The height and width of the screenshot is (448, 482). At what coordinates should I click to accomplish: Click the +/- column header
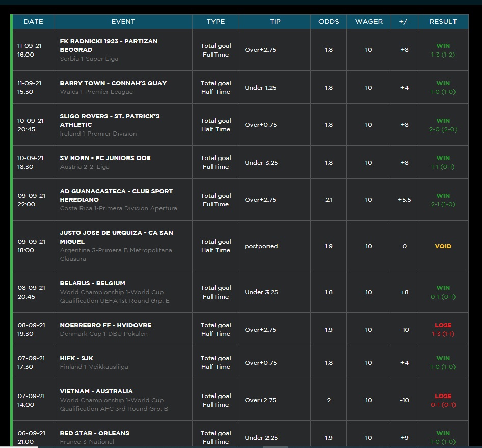pyautogui.click(x=405, y=22)
